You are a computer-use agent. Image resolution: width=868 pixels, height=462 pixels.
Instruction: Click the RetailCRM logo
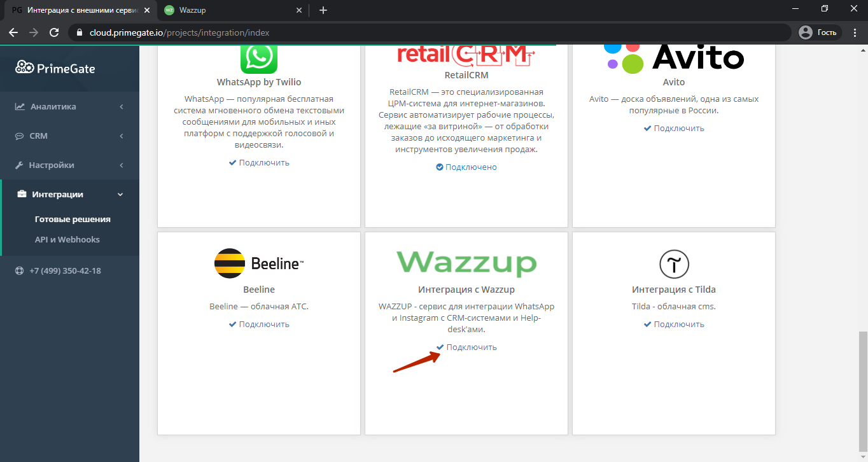click(466, 56)
